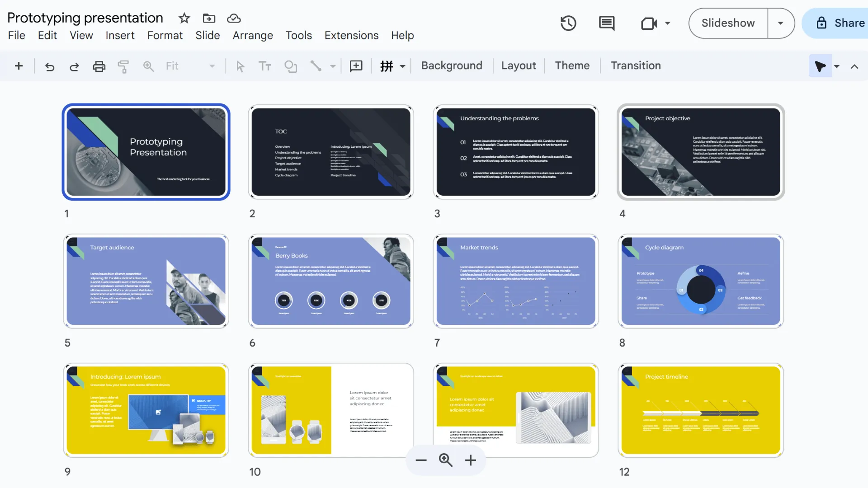
Task: Open the comments panel icon
Action: 606,23
